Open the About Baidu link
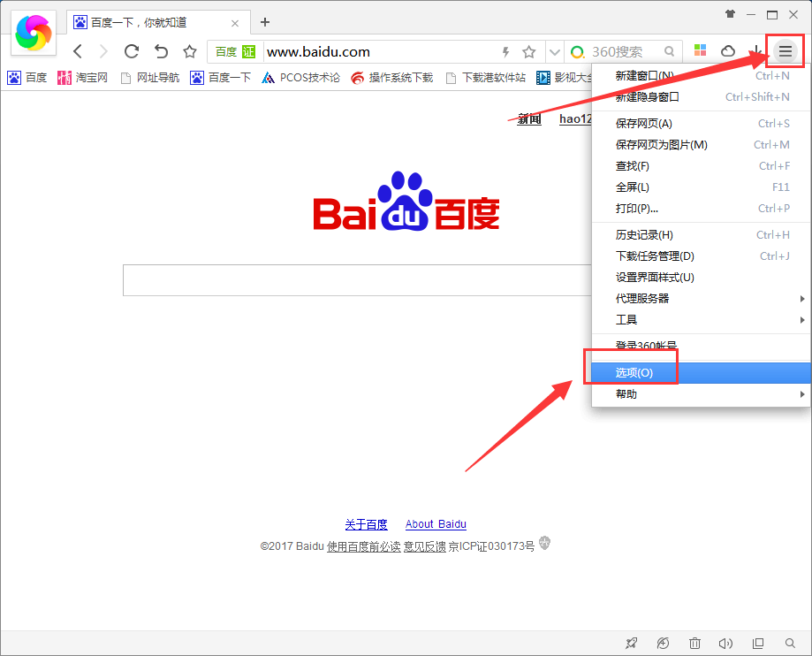 pyautogui.click(x=436, y=524)
